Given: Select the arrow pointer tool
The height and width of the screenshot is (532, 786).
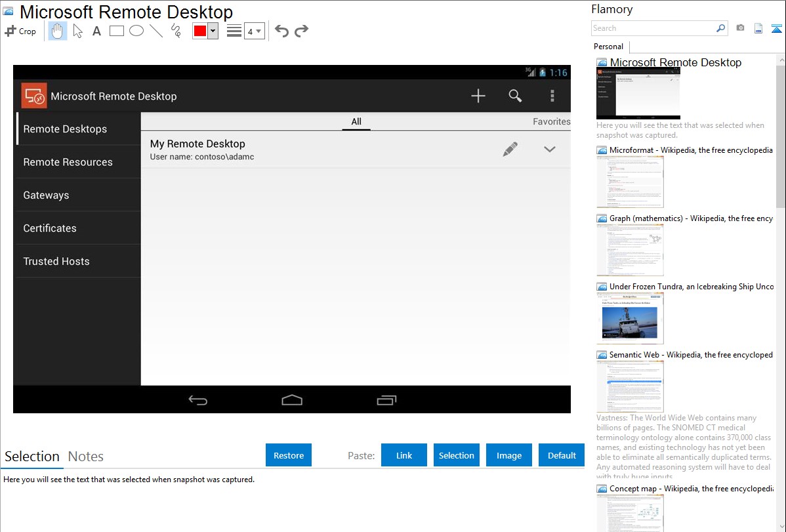Looking at the screenshot, I should click(x=77, y=31).
